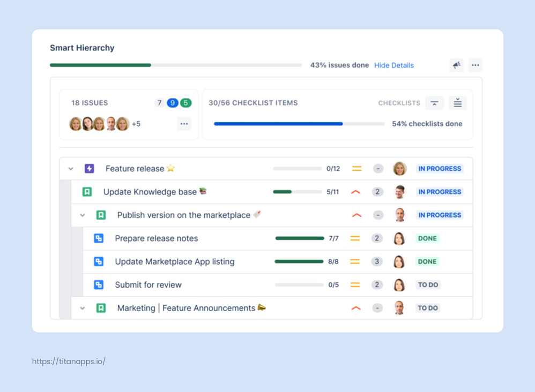Open the Update Knowledge base issue title

150,192
